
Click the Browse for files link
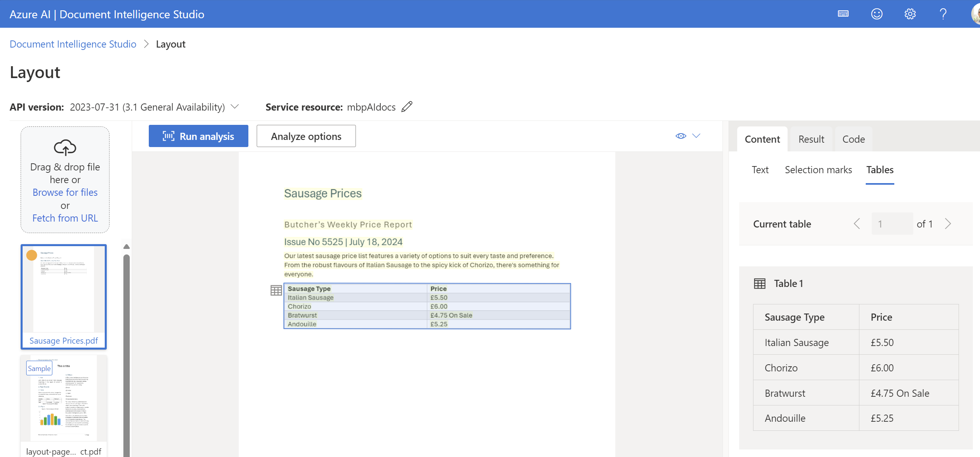click(65, 192)
